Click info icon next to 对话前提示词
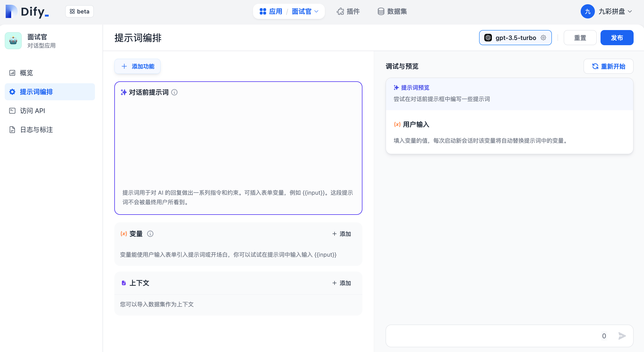This screenshot has height=352, width=644. [175, 92]
